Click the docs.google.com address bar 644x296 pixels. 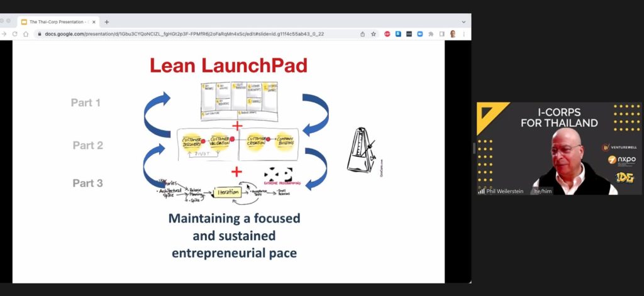tap(189, 34)
